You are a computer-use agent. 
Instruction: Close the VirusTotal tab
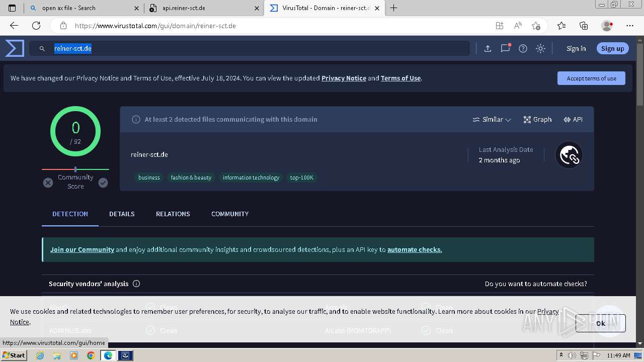[377, 8]
